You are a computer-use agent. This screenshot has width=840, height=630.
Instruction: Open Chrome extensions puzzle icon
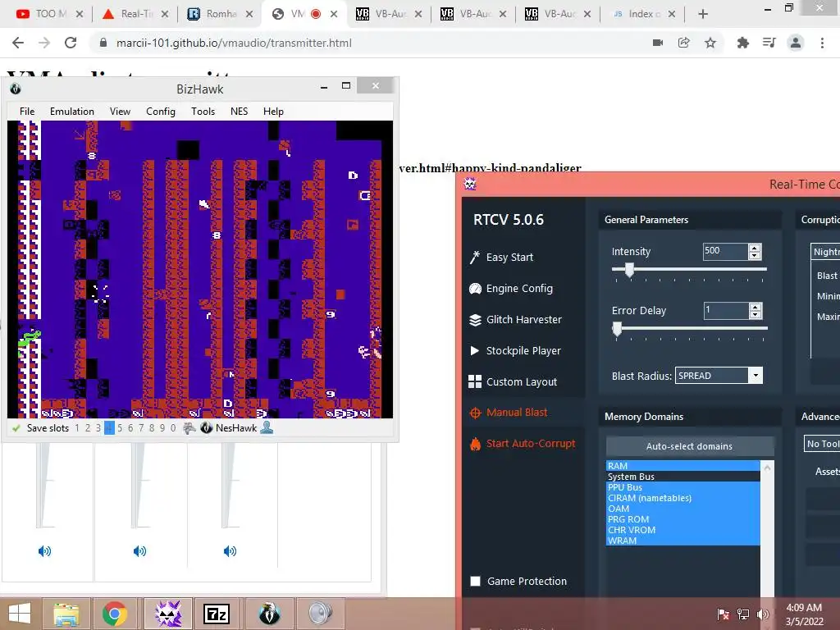742,43
